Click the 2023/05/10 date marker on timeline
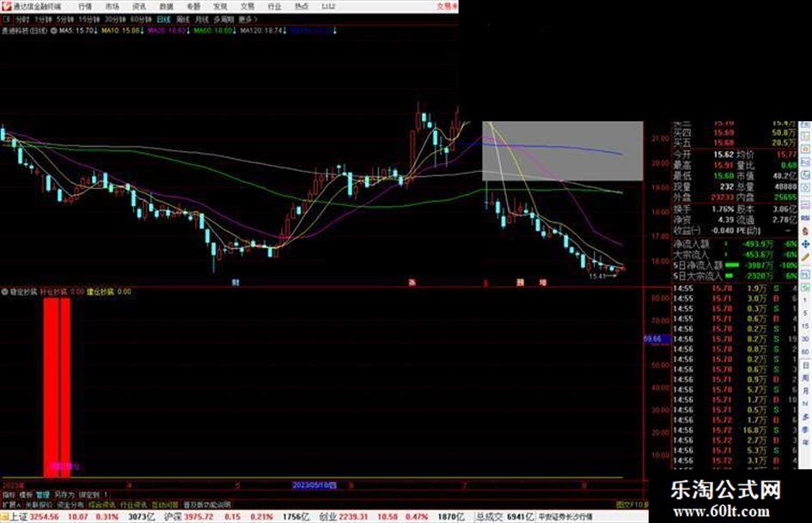Screen dimensions: 812x523 314,485
